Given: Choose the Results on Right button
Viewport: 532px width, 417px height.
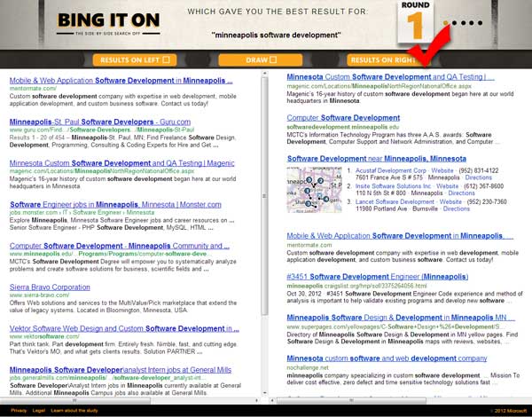Looking at the screenshot, I should pos(388,60).
